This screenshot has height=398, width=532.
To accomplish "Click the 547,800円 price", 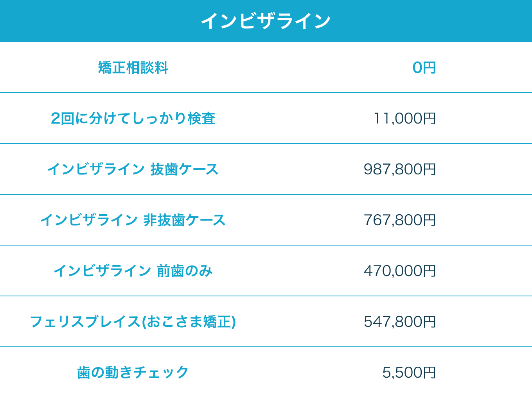I will click(400, 322).
